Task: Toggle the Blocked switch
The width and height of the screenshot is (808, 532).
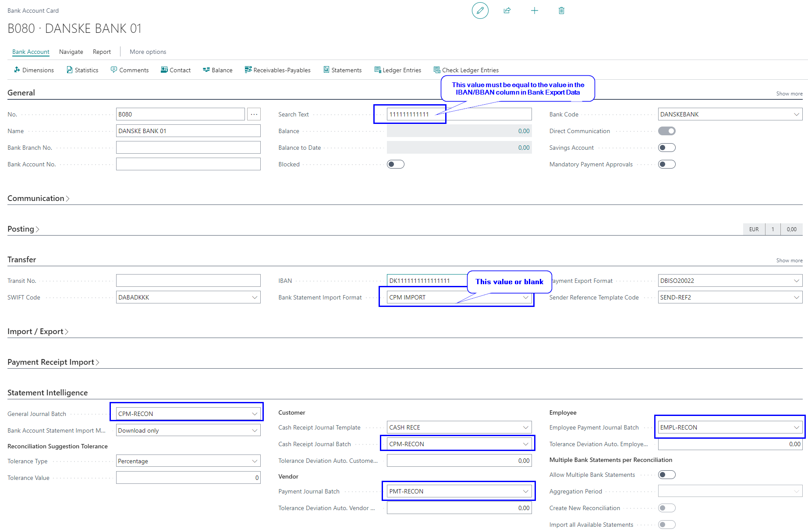Action: [x=395, y=164]
